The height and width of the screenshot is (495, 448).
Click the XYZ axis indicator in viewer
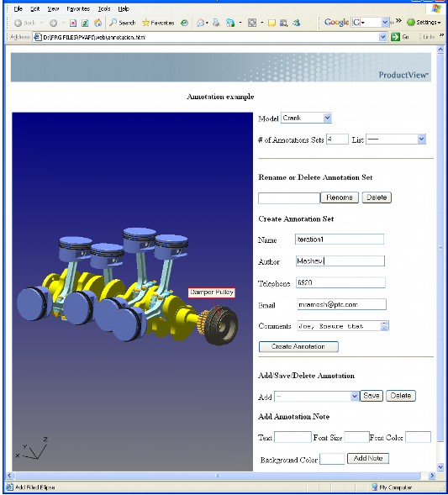coord(32,449)
